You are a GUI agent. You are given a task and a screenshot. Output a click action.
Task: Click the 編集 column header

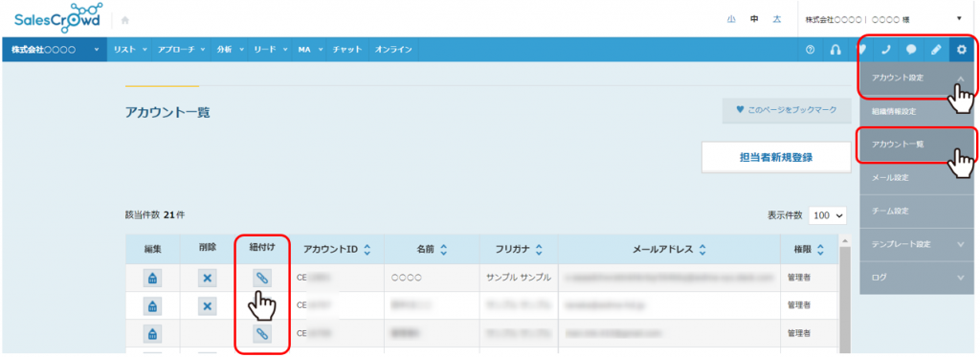coord(152,249)
